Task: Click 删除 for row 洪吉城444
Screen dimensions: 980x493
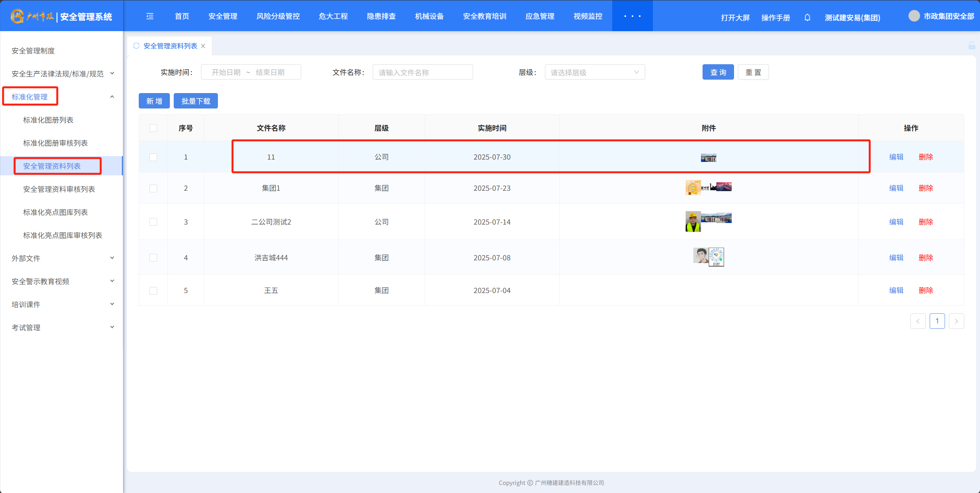Action: click(925, 258)
